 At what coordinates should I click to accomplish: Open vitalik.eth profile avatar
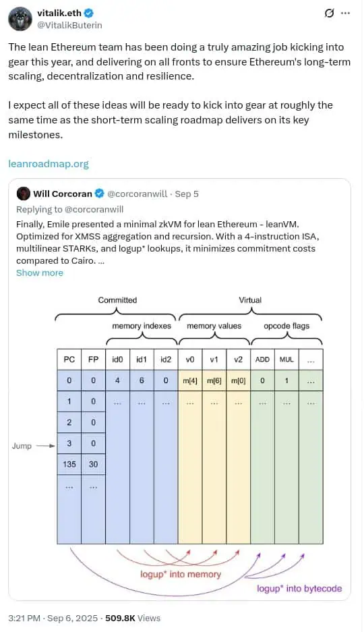click(20, 18)
